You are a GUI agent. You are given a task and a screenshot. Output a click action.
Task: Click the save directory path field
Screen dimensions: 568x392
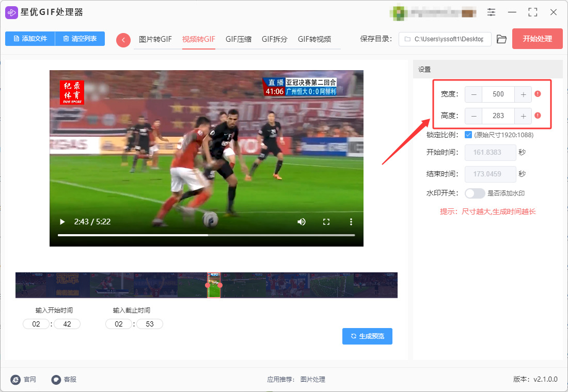click(445, 39)
